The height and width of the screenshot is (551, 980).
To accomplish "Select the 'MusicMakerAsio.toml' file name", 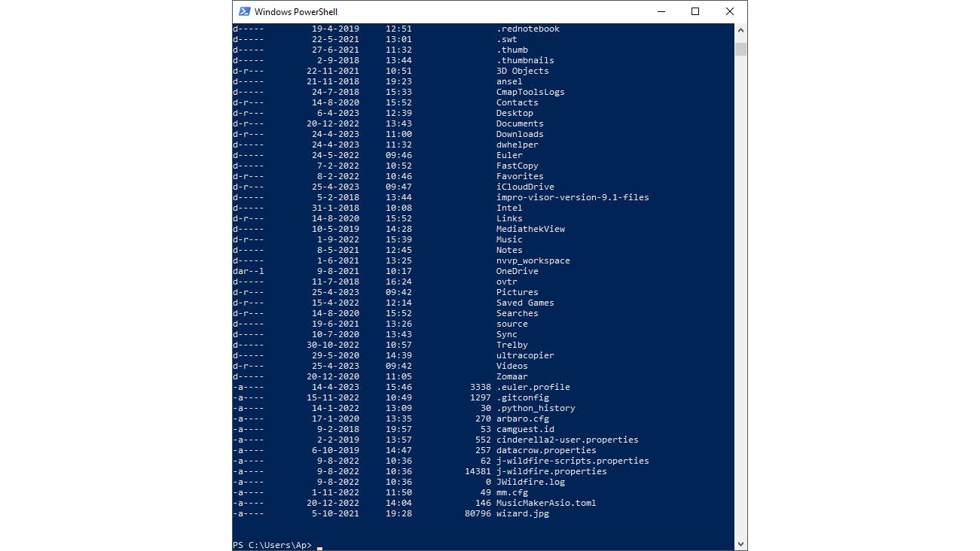I will 546,503.
